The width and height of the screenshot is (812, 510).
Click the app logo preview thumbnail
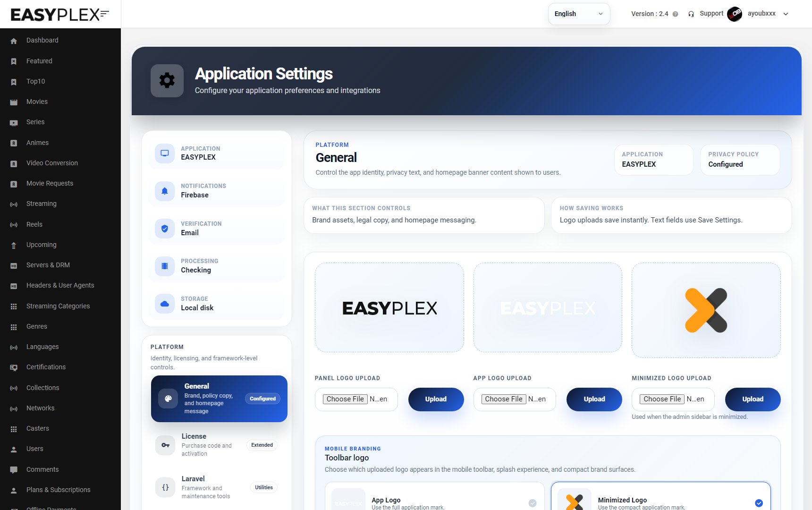(548, 307)
